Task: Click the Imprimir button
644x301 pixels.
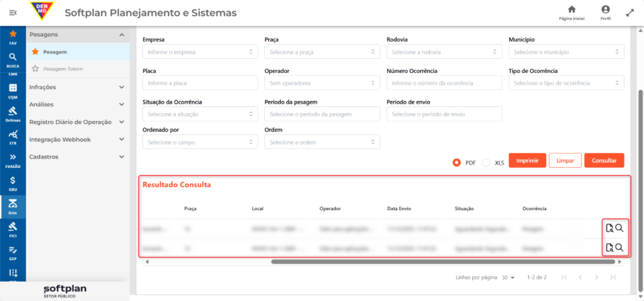Action: [528, 161]
